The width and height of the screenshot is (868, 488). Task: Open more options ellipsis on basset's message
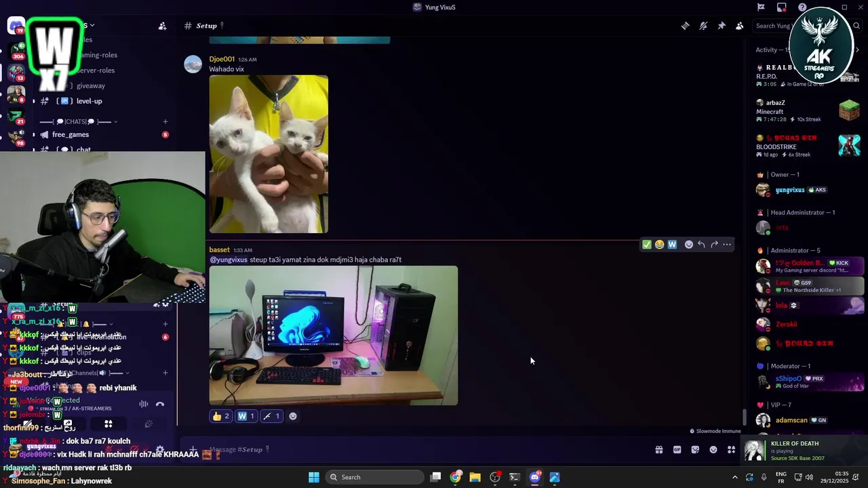click(727, 245)
